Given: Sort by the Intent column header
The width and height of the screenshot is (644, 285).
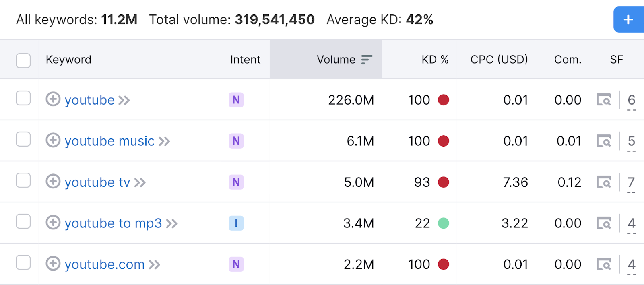Looking at the screenshot, I should point(246,60).
